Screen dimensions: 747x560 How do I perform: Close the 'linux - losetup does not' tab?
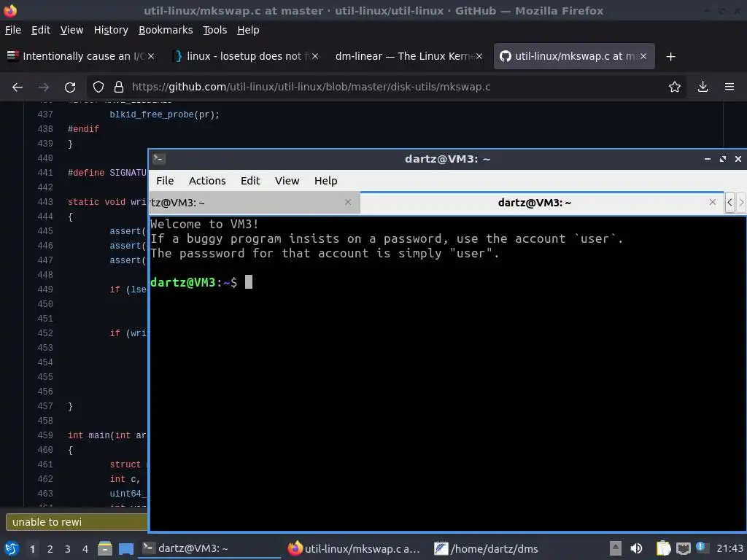click(x=315, y=56)
